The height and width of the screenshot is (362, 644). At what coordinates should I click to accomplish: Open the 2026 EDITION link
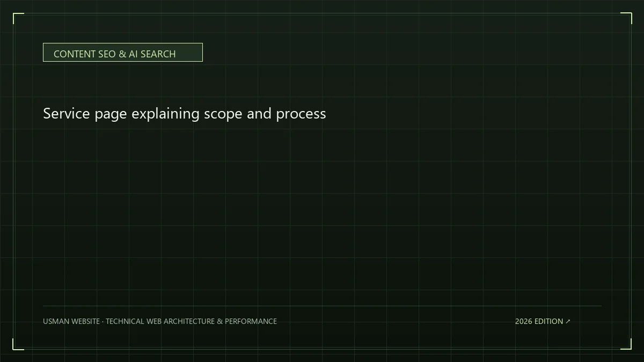click(x=543, y=321)
